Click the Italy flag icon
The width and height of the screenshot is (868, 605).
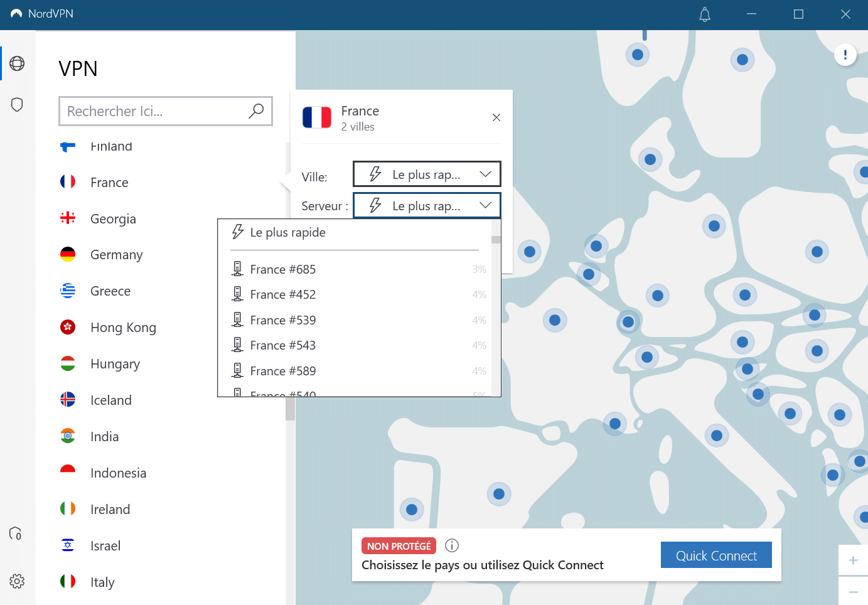[68, 581]
